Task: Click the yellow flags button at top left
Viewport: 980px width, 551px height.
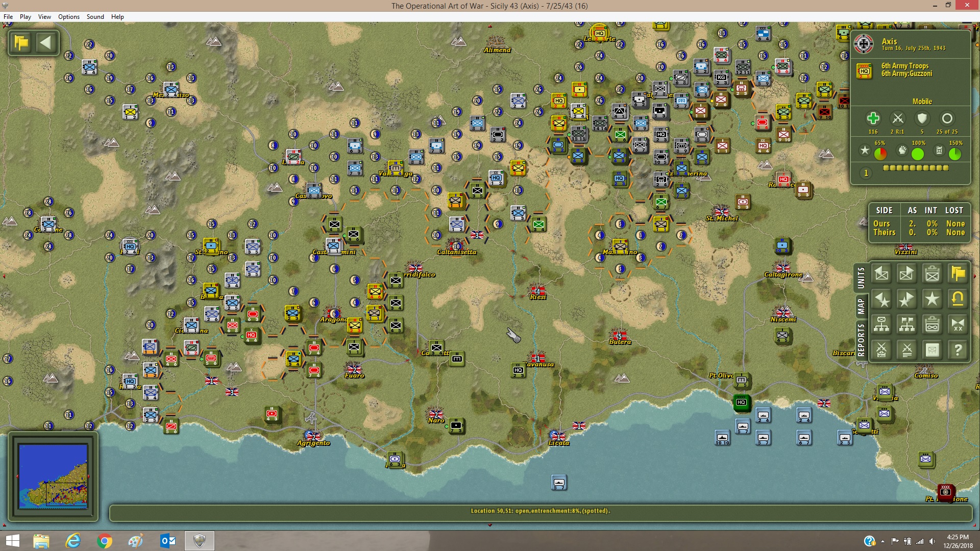Action: [21, 43]
